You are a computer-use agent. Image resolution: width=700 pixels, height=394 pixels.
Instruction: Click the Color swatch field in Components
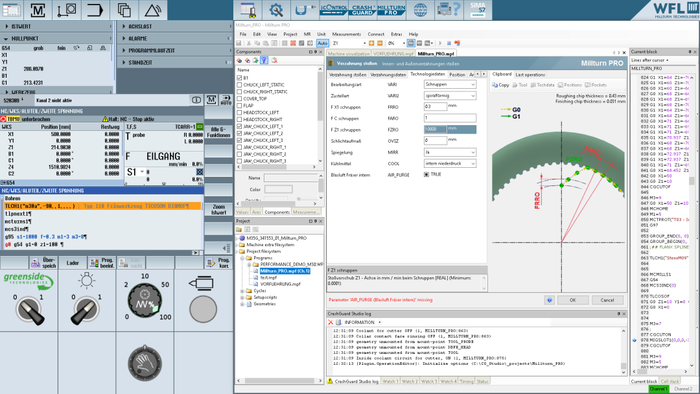[x=278, y=189]
